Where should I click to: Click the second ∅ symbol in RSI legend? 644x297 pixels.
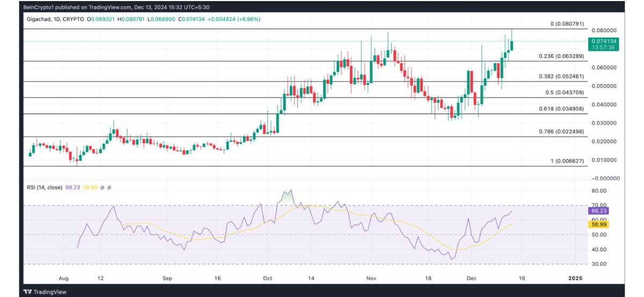[109, 188]
